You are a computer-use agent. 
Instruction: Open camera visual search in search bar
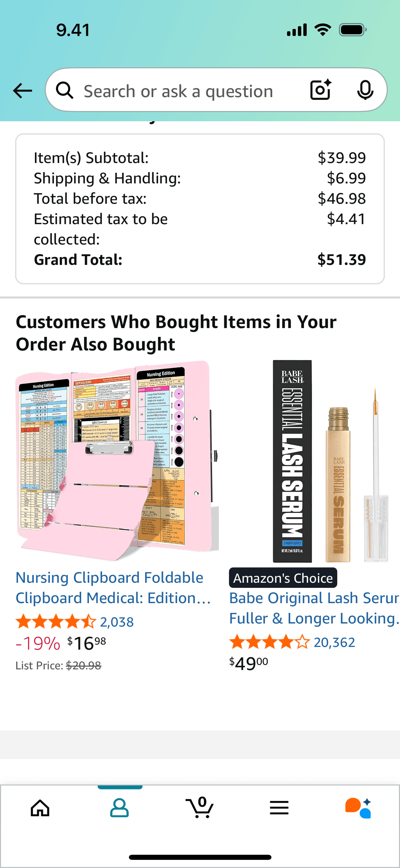pos(320,90)
